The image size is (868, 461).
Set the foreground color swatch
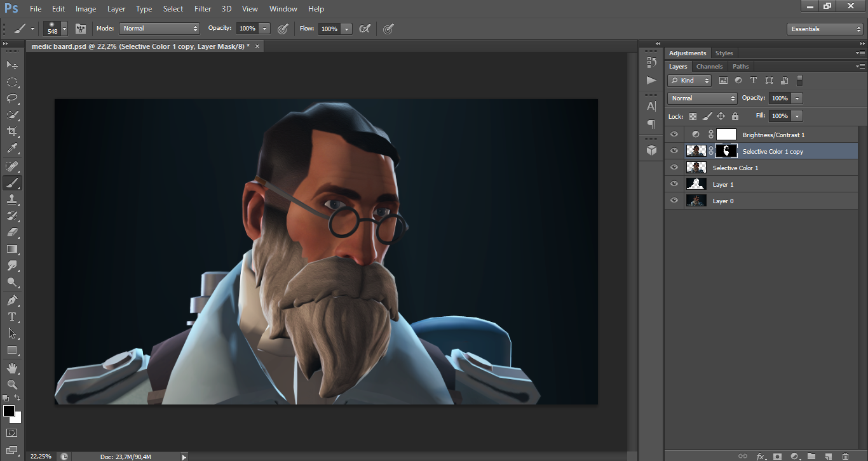pyautogui.click(x=9, y=411)
